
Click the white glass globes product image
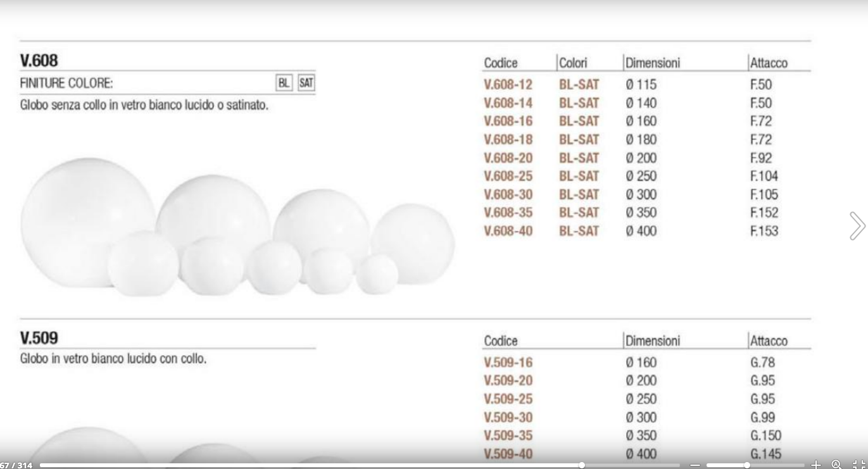237,228
